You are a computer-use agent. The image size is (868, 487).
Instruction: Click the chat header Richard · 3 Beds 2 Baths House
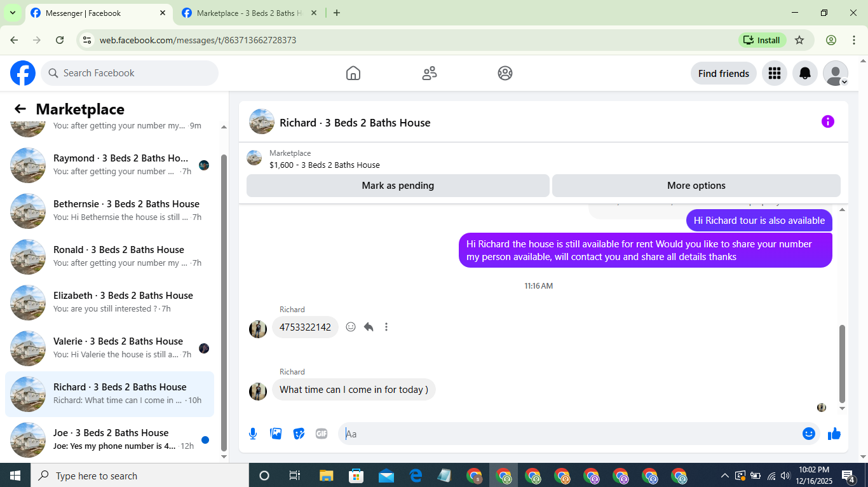click(355, 123)
